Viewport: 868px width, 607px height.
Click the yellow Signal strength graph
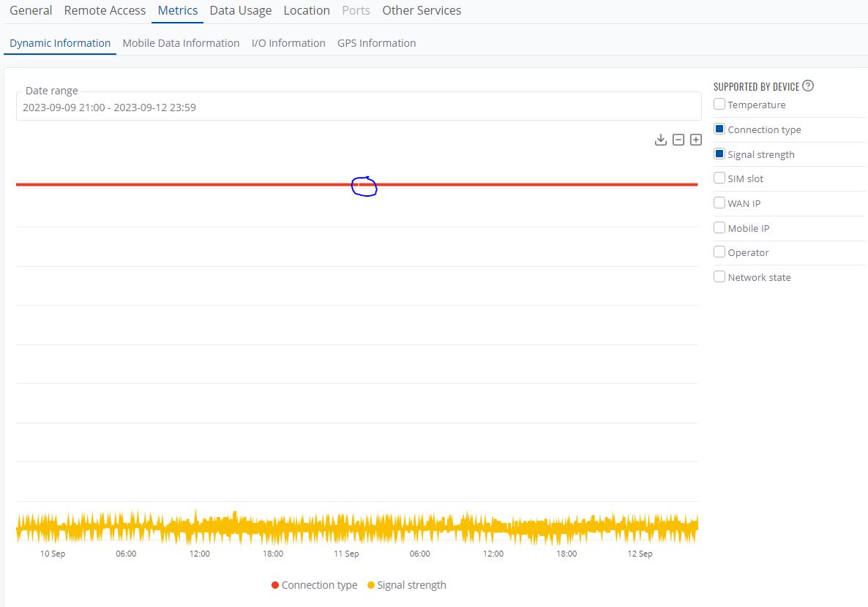[357, 529]
